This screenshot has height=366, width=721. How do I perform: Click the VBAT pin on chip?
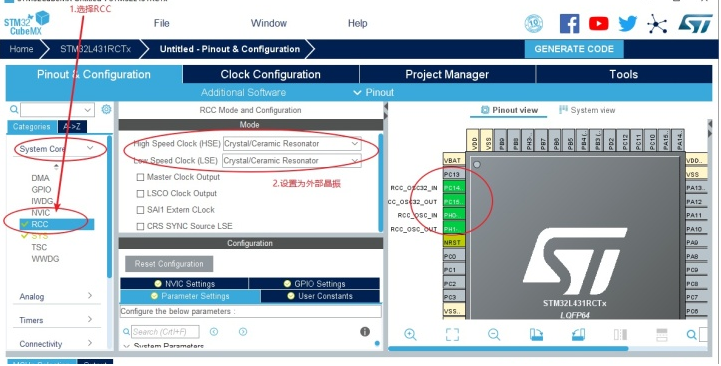click(x=454, y=160)
